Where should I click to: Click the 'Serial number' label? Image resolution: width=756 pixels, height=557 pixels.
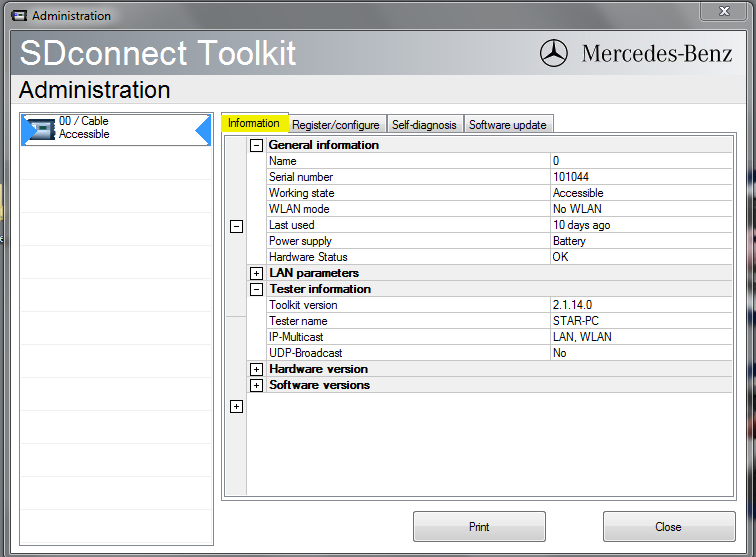(301, 177)
